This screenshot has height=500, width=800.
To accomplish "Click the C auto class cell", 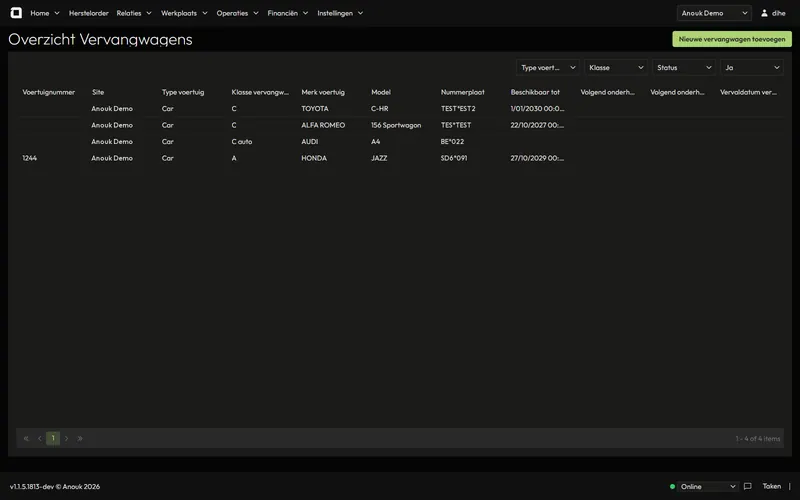I will (242, 141).
